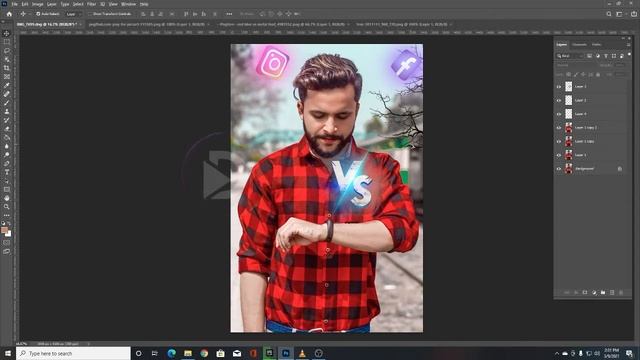Open the Window menu
Viewport: 640px width, 360px height.
click(x=128, y=4)
